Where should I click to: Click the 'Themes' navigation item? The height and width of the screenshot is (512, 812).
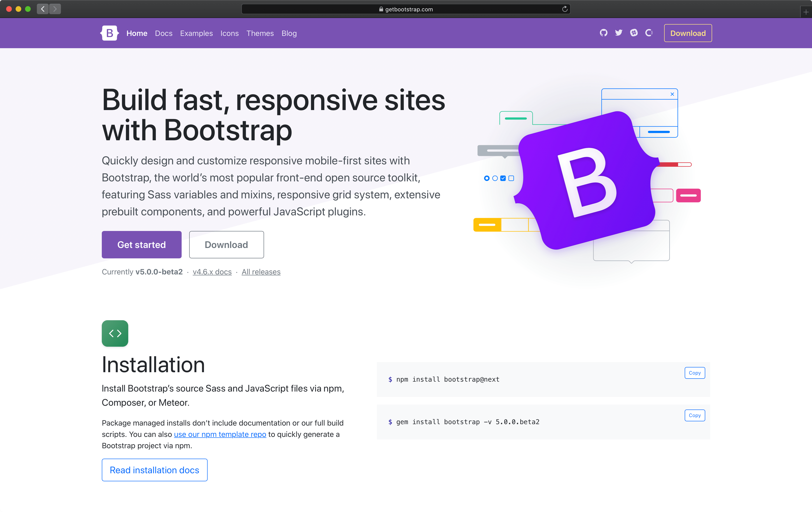pyautogui.click(x=260, y=33)
